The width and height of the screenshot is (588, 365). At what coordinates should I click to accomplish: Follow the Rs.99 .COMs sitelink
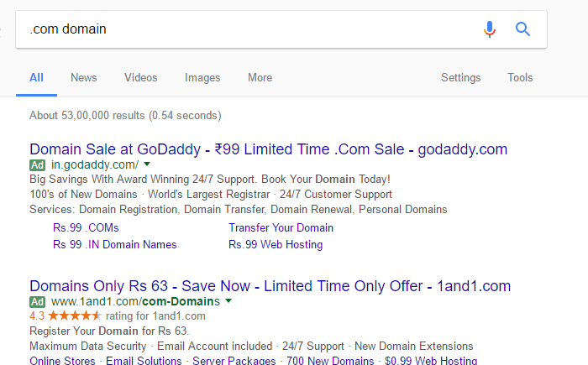pyautogui.click(x=86, y=228)
